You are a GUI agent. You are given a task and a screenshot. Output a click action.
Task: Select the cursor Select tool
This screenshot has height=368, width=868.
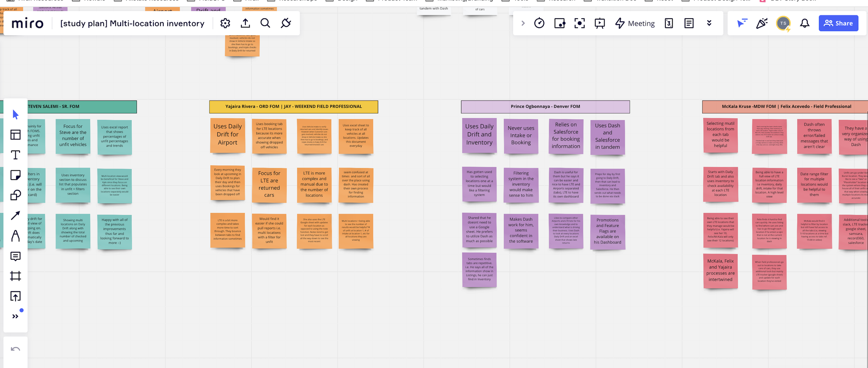(16, 114)
